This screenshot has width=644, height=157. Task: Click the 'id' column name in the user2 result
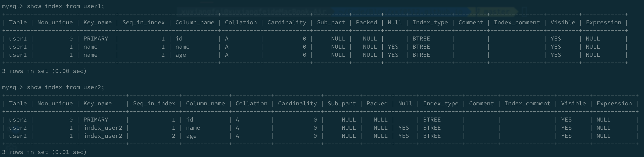tap(190, 120)
